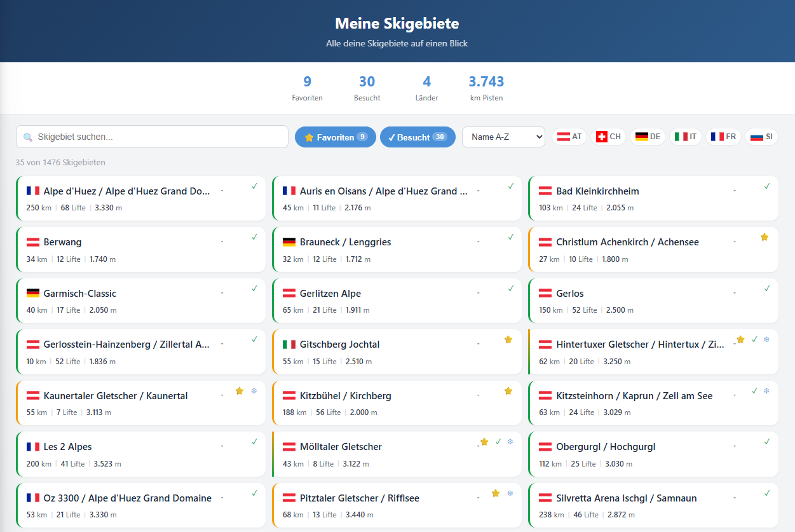
Task: Filter by IT Italy flag chip
Action: (685, 137)
